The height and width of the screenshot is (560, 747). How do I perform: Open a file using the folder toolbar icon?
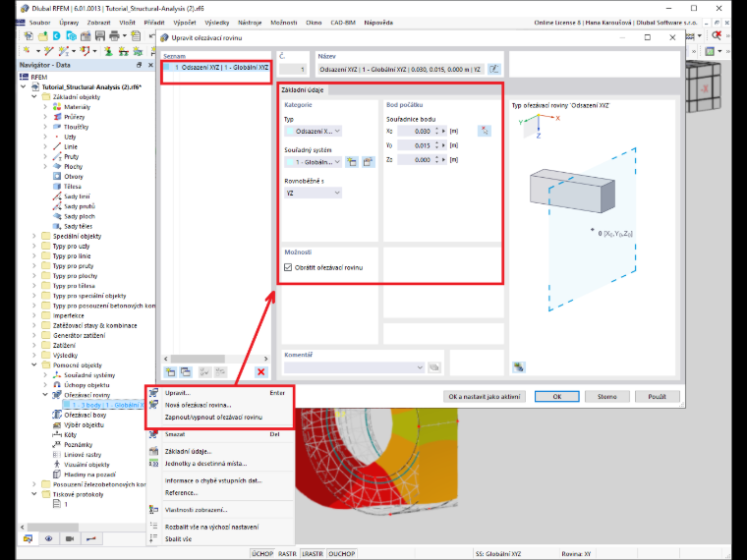pyautogui.click(x=43, y=35)
